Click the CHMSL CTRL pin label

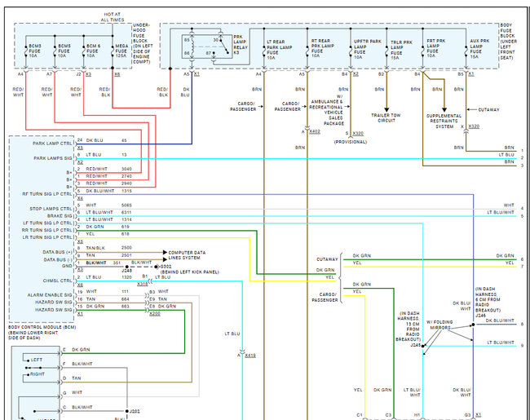57,281
